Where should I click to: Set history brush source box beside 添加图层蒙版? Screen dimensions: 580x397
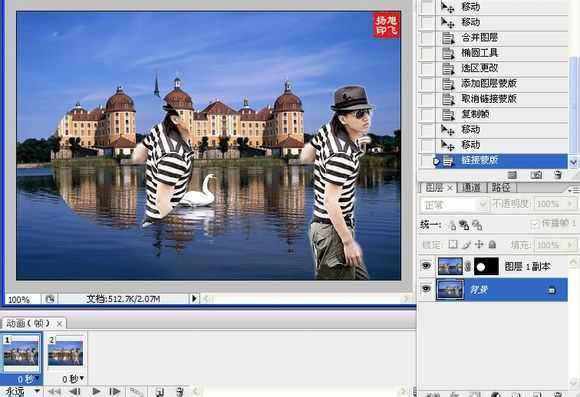pyautogui.click(x=427, y=84)
